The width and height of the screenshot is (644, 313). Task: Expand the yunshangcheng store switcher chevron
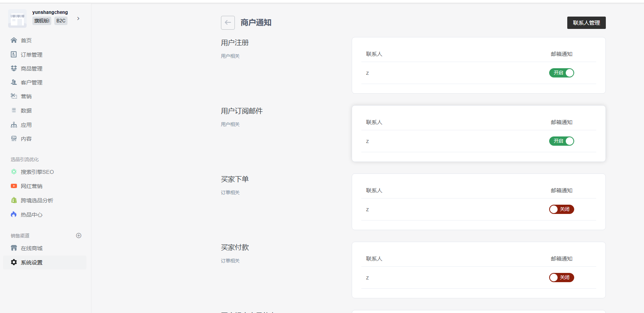[x=78, y=19]
